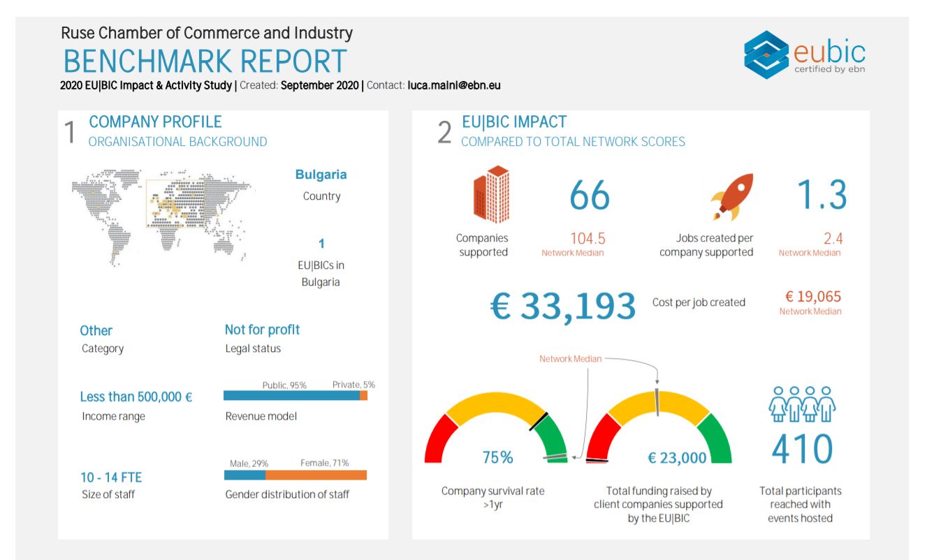Click the € 33,193 cost figure

(x=563, y=306)
